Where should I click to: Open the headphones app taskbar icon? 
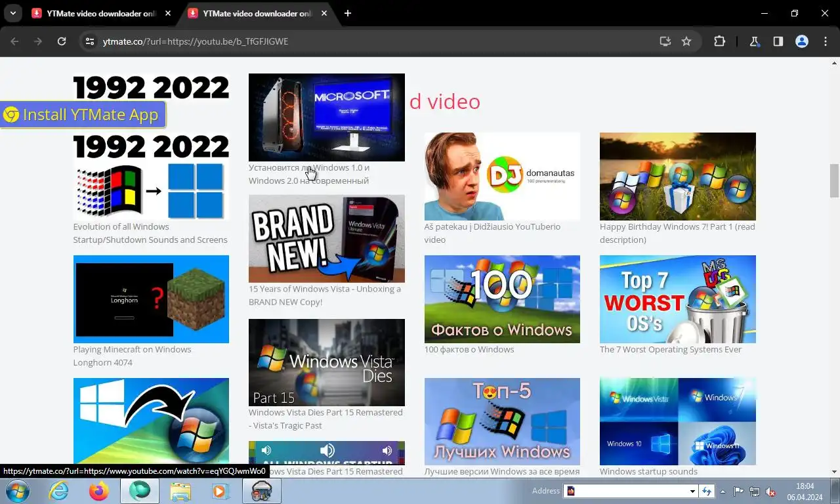pos(262,491)
